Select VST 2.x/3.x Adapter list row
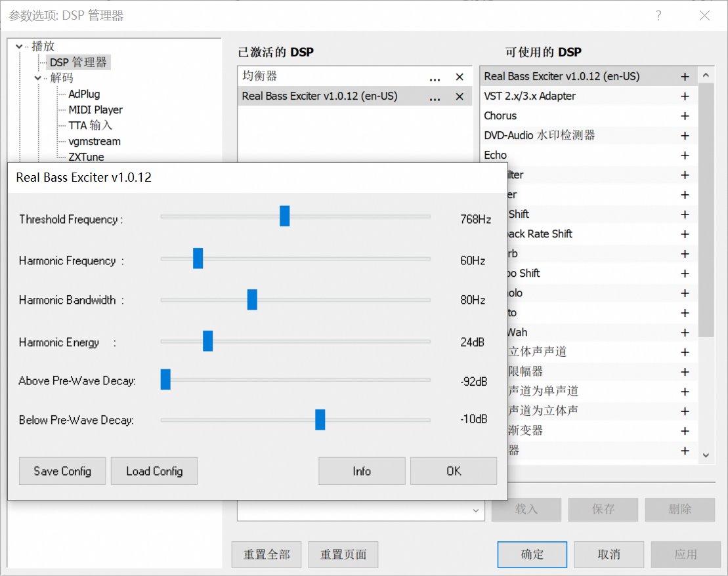728x576 pixels. tap(588, 96)
